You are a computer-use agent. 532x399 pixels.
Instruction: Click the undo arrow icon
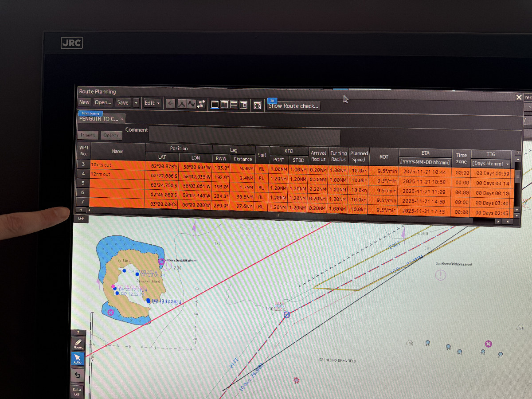point(78,375)
